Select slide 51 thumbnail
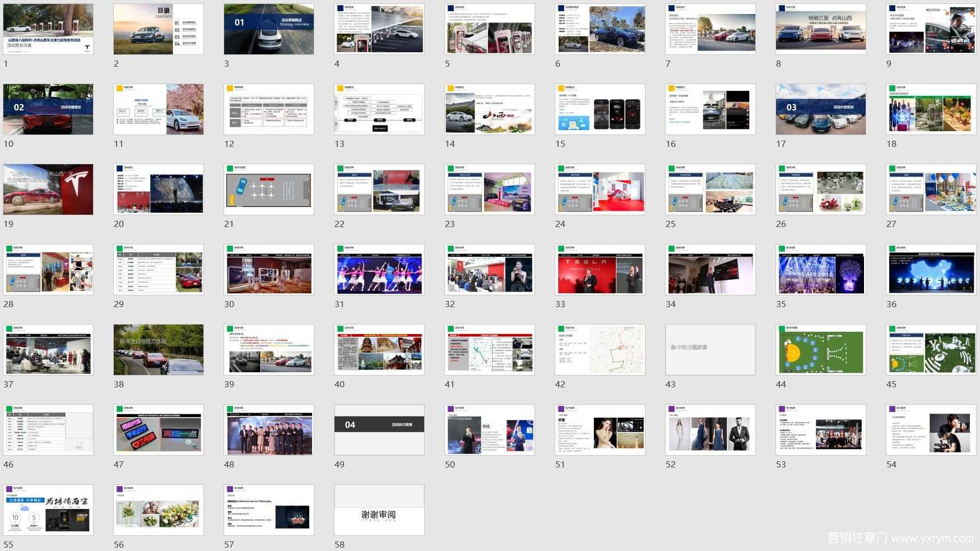This screenshot has width=980, height=551. [x=600, y=430]
